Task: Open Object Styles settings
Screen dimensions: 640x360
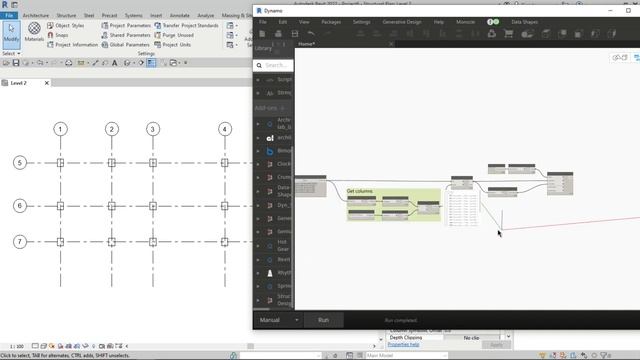Action: point(65,25)
